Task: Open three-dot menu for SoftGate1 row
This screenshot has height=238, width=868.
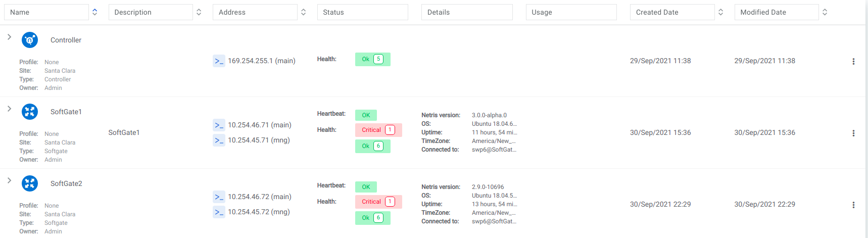Action: pyautogui.click(x=853, y=133)
